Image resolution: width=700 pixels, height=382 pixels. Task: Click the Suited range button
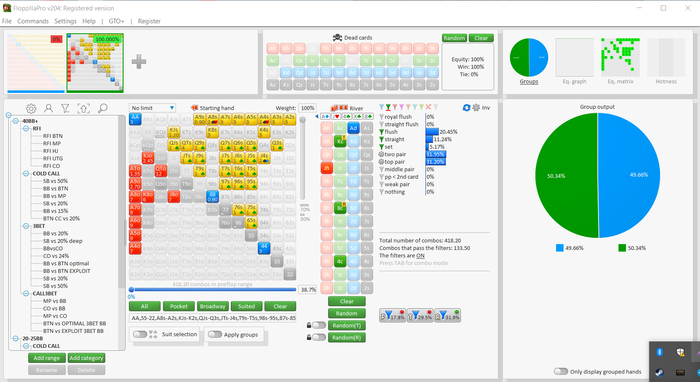[246, 306]
